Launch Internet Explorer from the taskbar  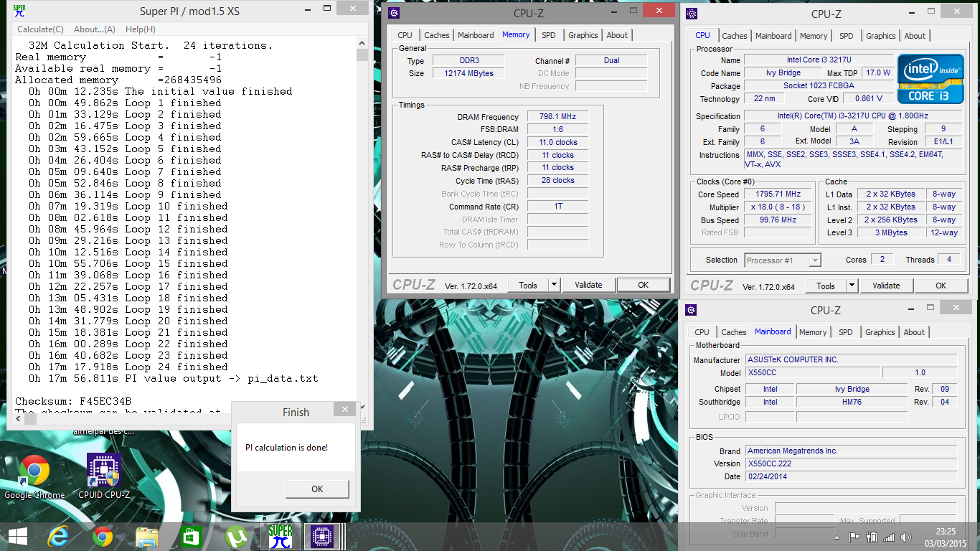59,537
